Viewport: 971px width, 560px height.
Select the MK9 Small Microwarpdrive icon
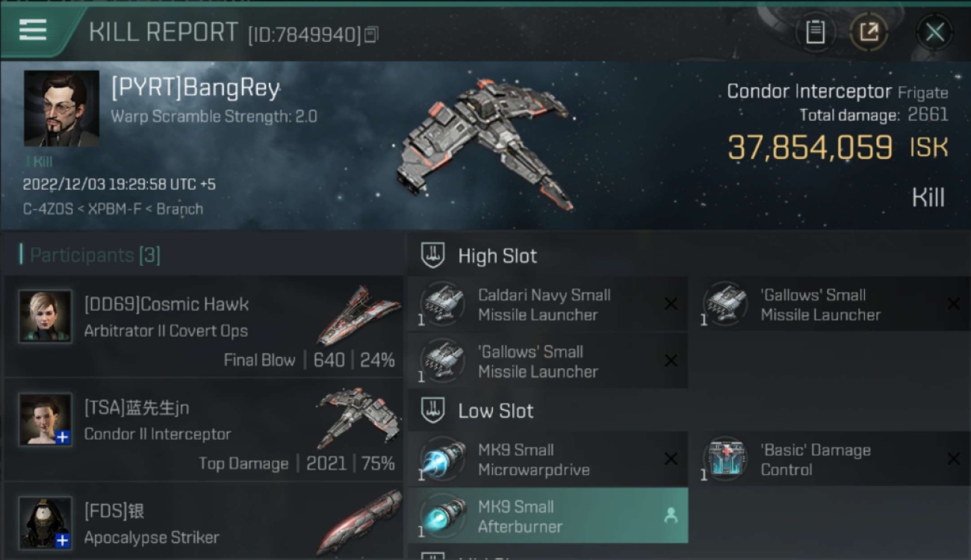[x=443, y=459]
